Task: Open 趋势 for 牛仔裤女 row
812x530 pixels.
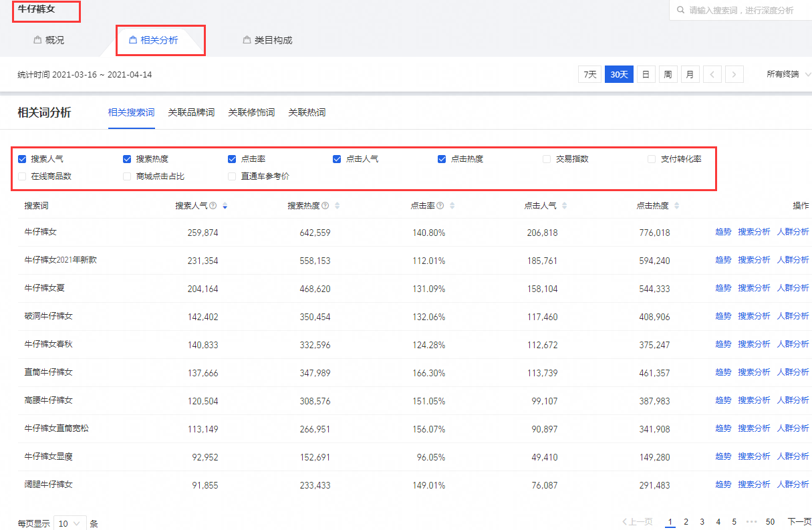Action: click(723, 232)
